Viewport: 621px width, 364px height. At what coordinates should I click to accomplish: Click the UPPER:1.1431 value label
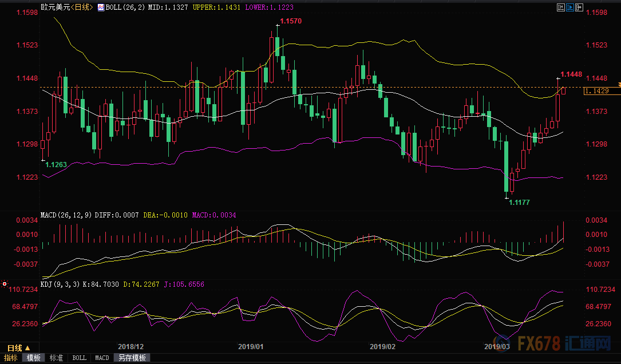(217, 7)
